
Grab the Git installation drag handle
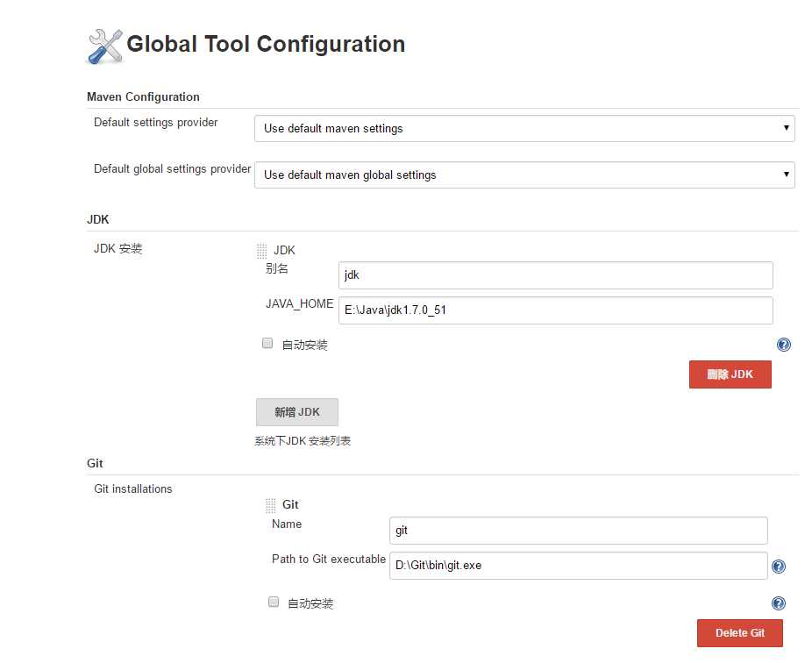click(x=270, y=505)
